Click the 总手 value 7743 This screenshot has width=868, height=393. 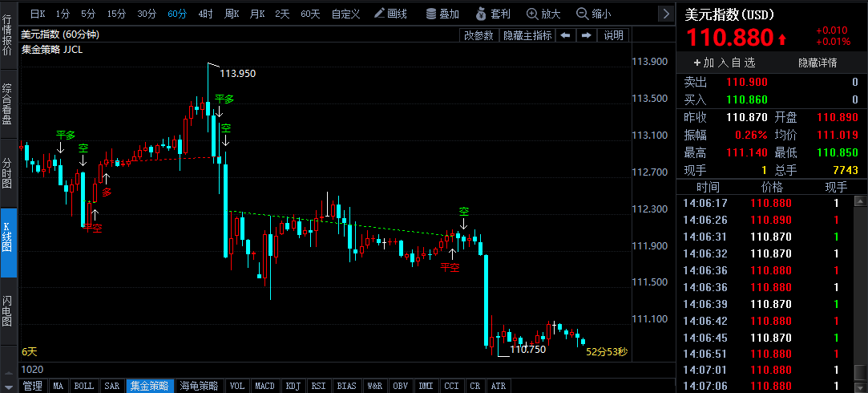(846, 169)
